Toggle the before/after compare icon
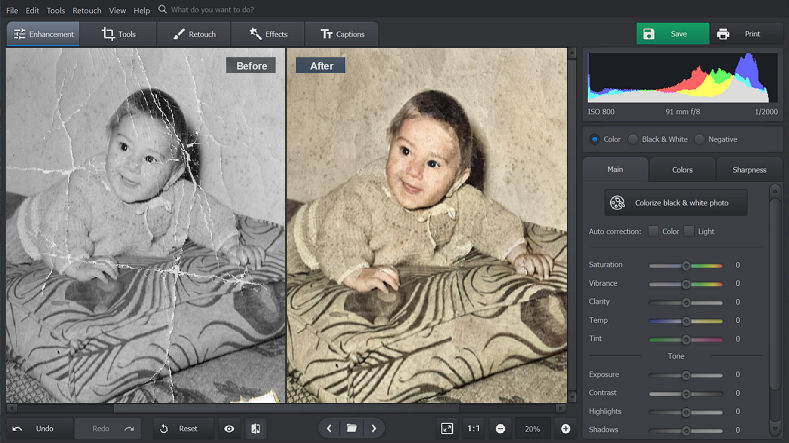Viewport: 789px width, 443px height. click(256, 428)
